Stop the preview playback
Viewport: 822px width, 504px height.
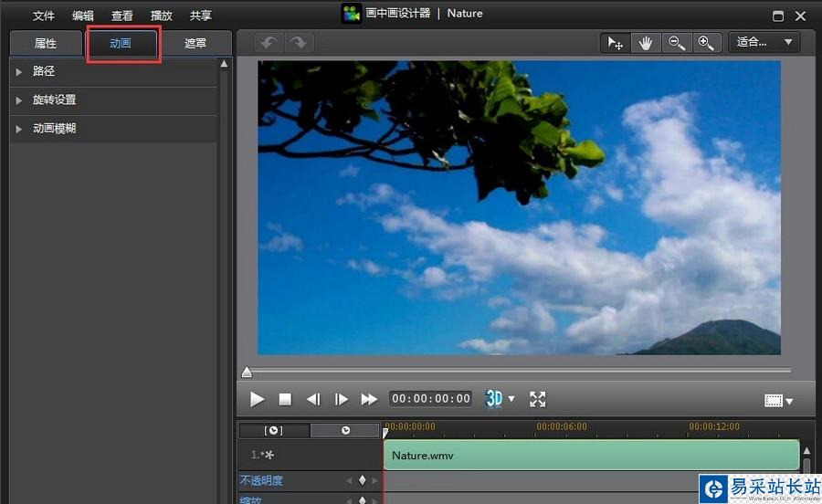point(285,399)
